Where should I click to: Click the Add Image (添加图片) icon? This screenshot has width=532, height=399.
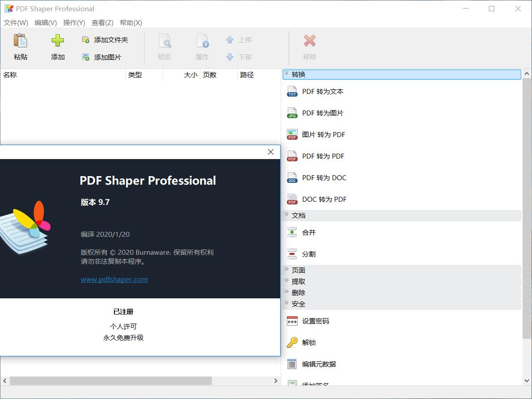(x=86, y=57)
